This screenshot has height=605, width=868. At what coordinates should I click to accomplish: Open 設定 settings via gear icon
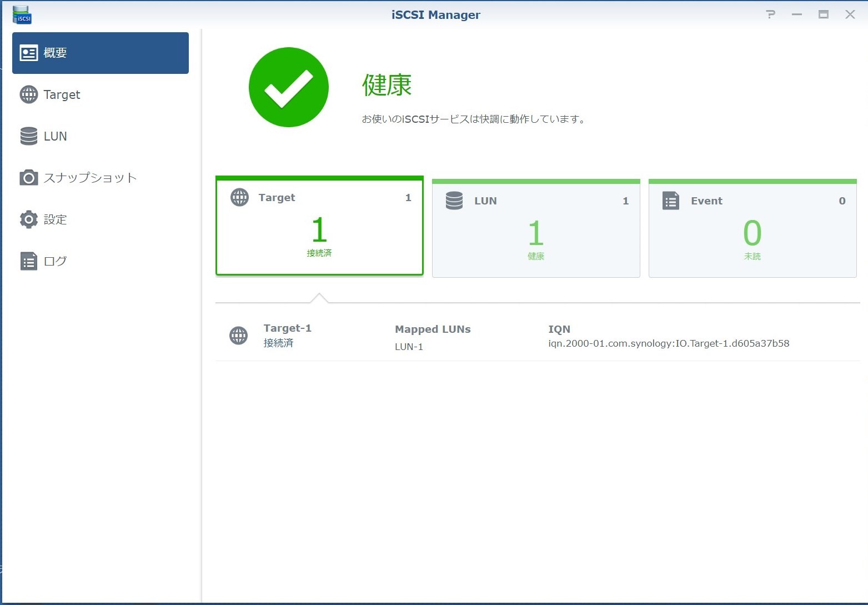[28, 219]
